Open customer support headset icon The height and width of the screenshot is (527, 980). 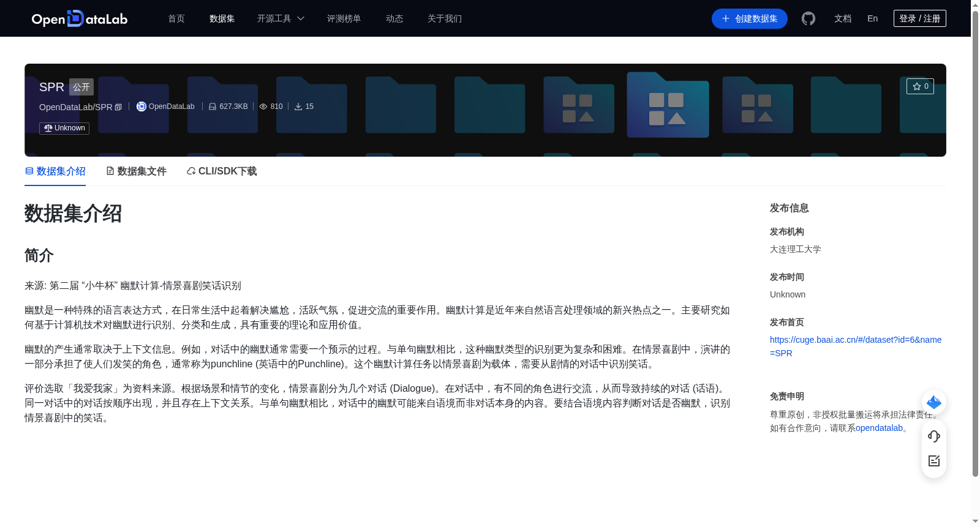click(934, 436)
